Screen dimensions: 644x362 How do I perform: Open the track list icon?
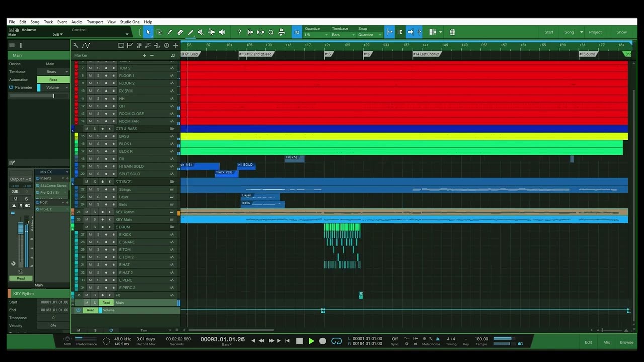coord(12,45)
